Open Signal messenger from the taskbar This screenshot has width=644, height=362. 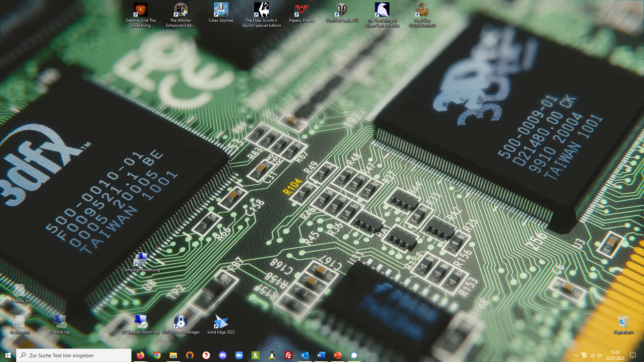click(354, 355)
